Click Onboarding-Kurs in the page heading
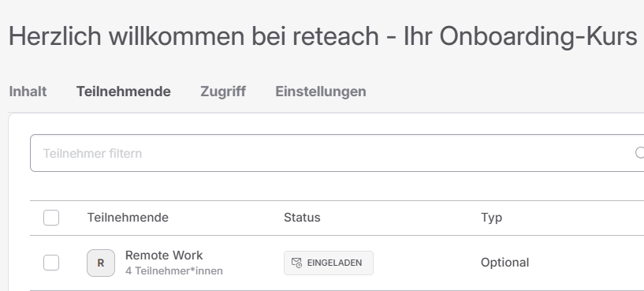The width and height of the screenshot is (644, 291). pos(538,36)
